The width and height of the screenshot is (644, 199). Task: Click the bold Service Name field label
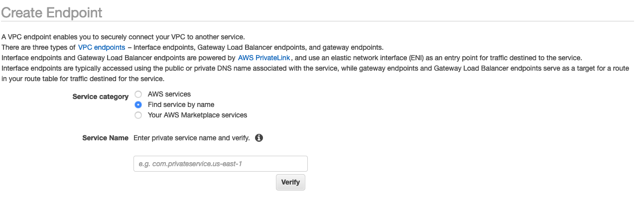[x=105, y=138]
